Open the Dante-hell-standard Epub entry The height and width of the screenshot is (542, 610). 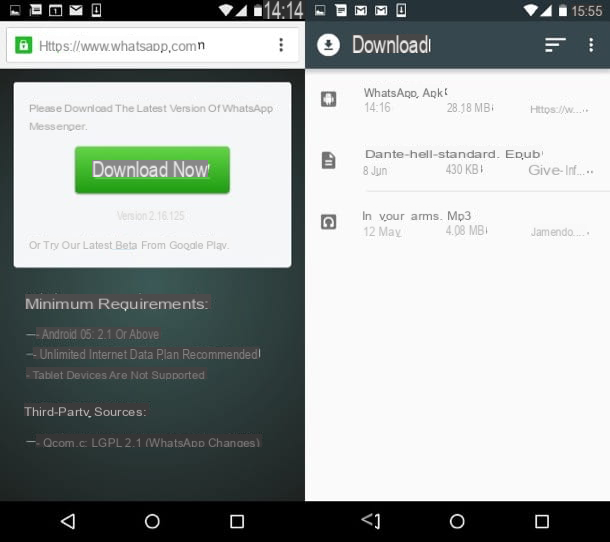coord(458,161)
